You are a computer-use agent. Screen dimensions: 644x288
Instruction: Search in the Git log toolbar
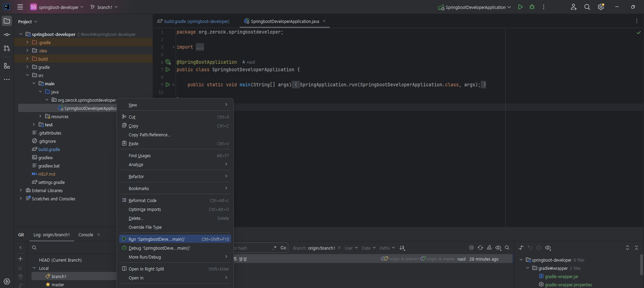(x=507, y=248)
